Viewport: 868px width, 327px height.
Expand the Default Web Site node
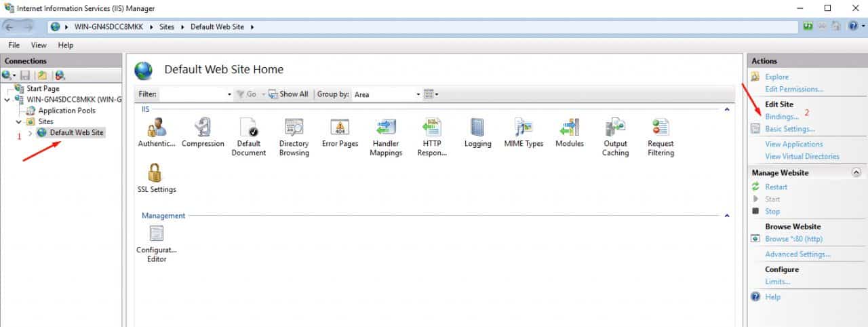point(30,133)
